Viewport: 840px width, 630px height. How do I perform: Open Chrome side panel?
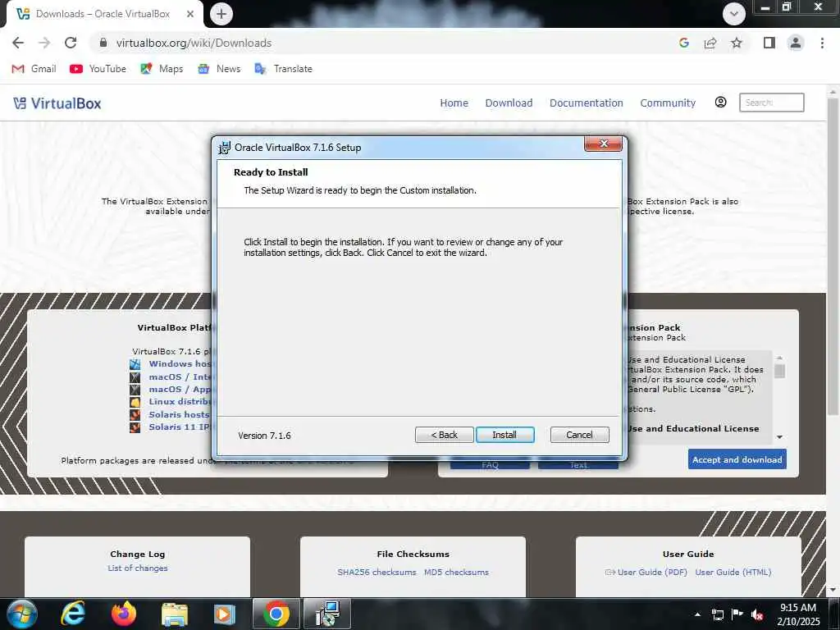coord(769,43)
